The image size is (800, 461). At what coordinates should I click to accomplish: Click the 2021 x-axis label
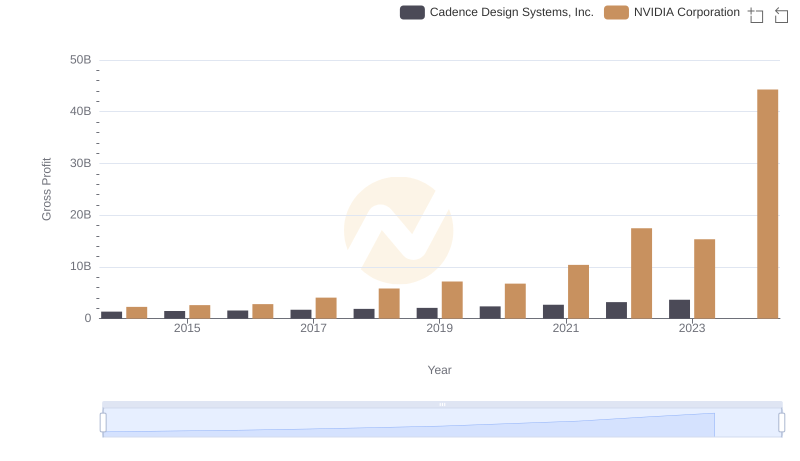tap(566, 328)
